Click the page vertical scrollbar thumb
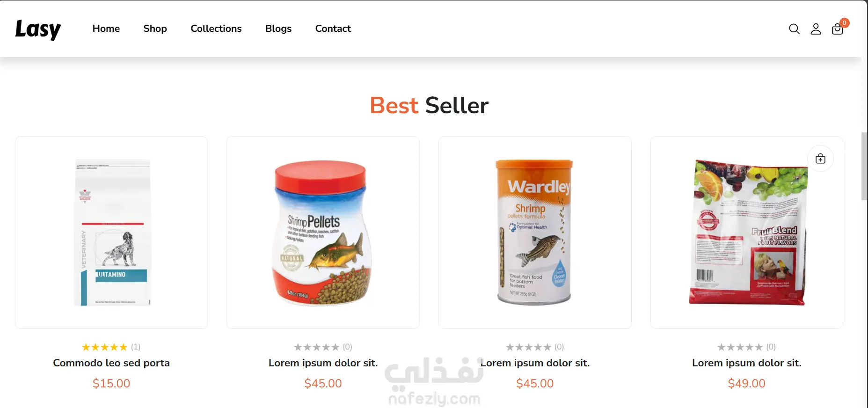The height and width of the screenshot is (408, 868). [x=864, y=166]
